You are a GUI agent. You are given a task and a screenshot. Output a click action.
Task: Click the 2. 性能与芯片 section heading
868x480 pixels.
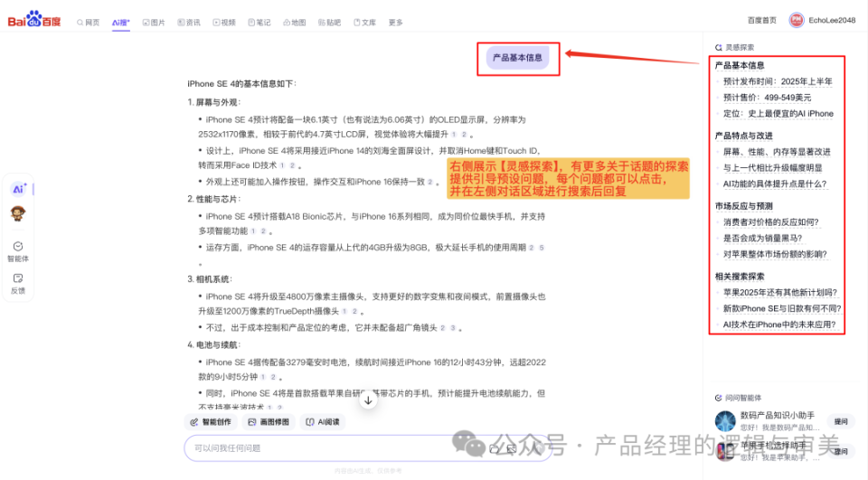(x=213, y=199)
